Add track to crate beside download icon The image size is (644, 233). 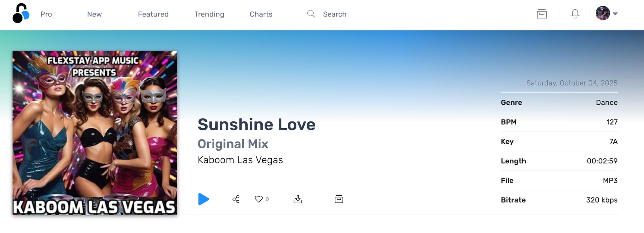339,199
